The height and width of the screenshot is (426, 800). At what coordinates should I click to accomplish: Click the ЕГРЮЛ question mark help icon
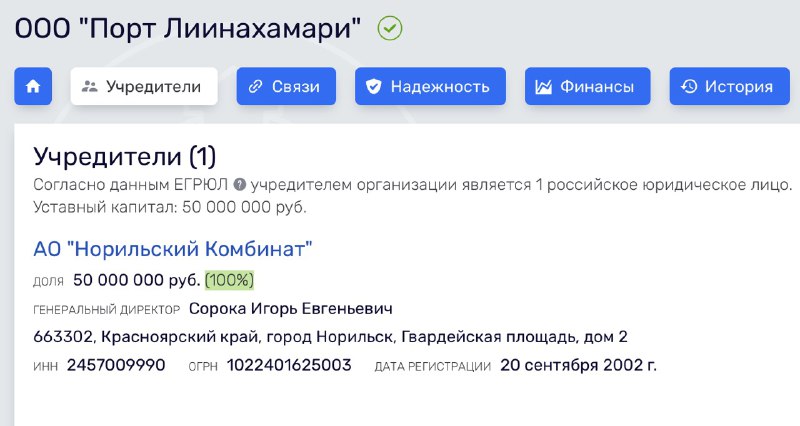[239, 185]
